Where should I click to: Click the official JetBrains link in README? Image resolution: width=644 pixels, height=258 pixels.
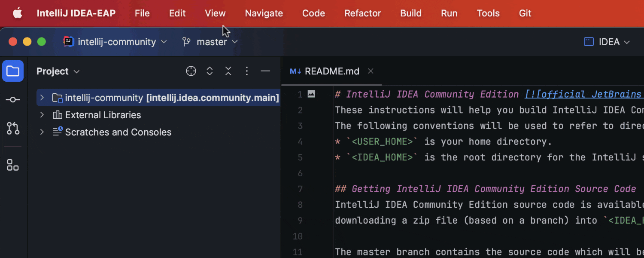point(584,94)
